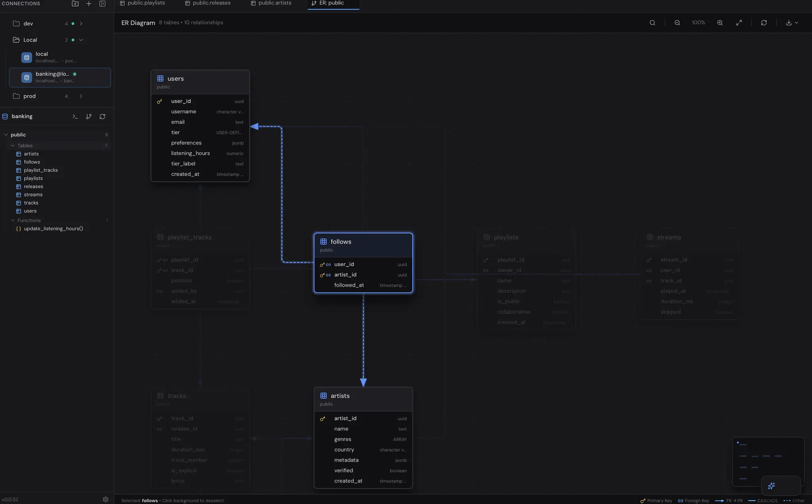Add a new connection with plus icon

point(89,4)
